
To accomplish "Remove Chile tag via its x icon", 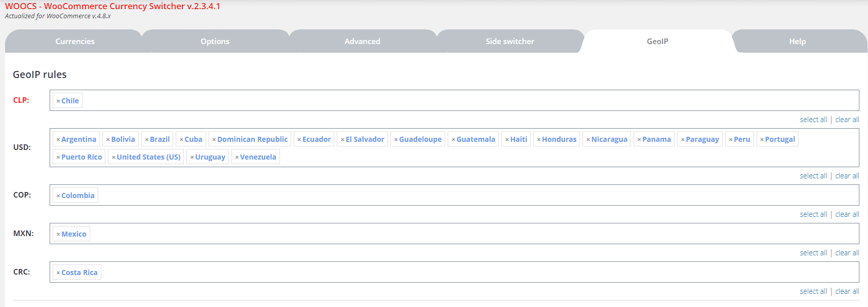I will tap(58, 101).
